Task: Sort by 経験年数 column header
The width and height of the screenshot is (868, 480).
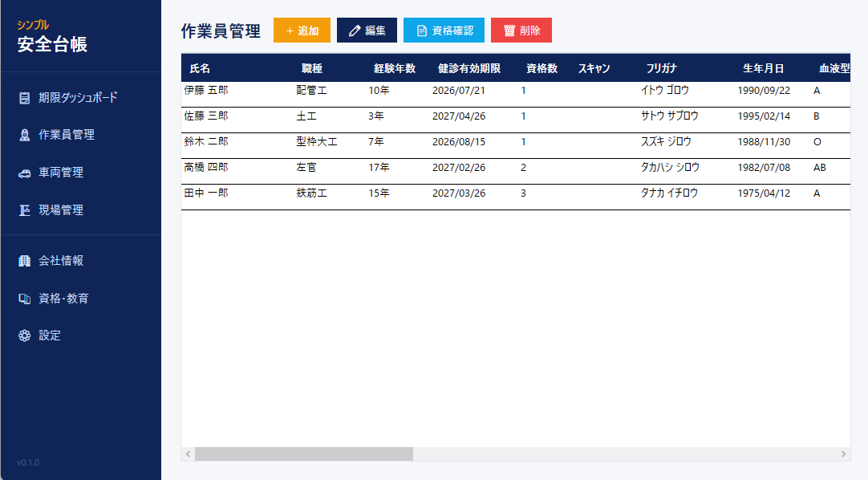Action: [394, 69]
